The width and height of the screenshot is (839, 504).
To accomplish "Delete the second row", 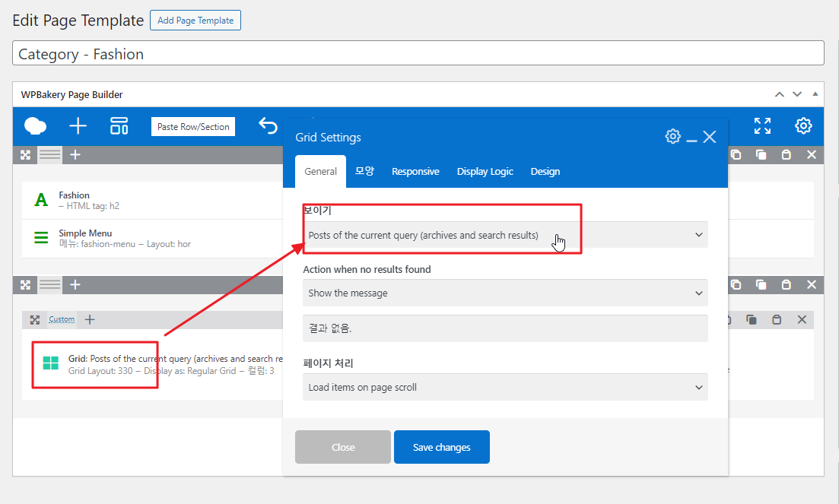I will (x=812, y=285).
